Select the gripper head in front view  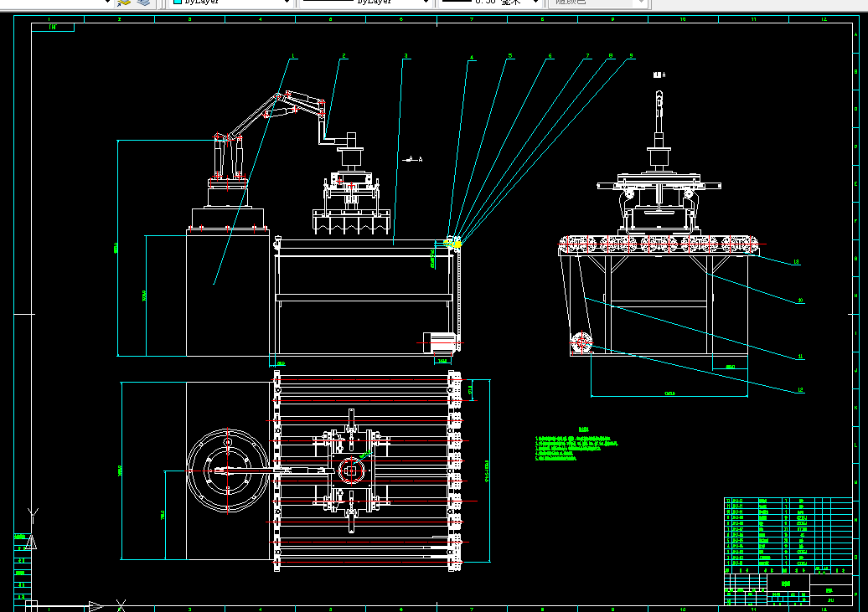click(352, 203)
